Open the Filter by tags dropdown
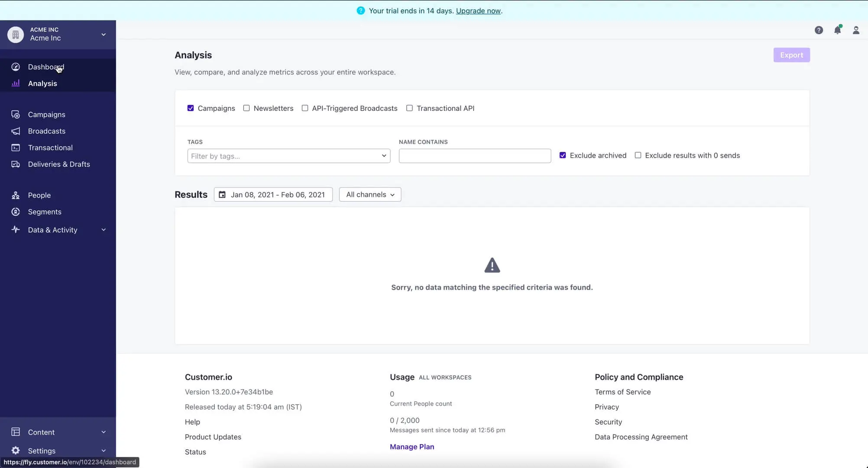The image size is (868, 468). pos(288,156)
